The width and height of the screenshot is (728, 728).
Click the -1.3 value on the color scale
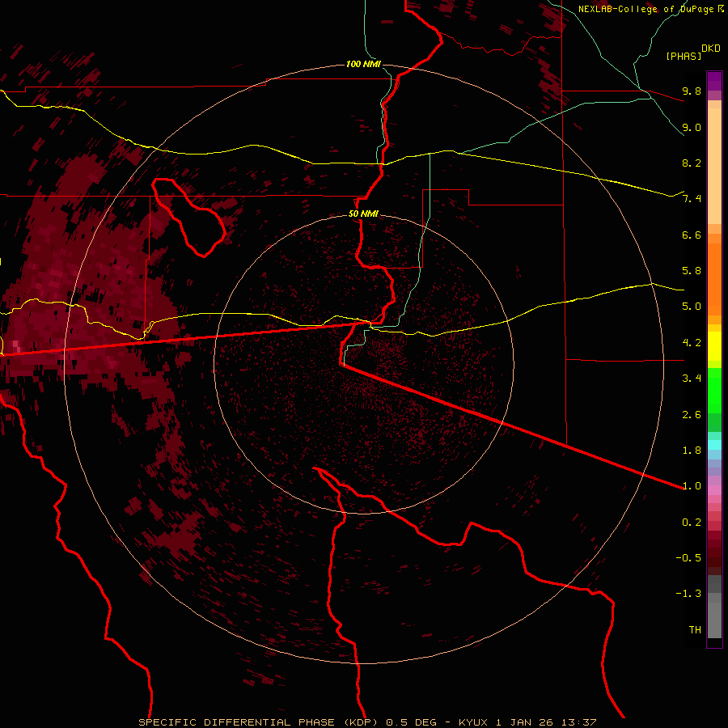[688, 594]
